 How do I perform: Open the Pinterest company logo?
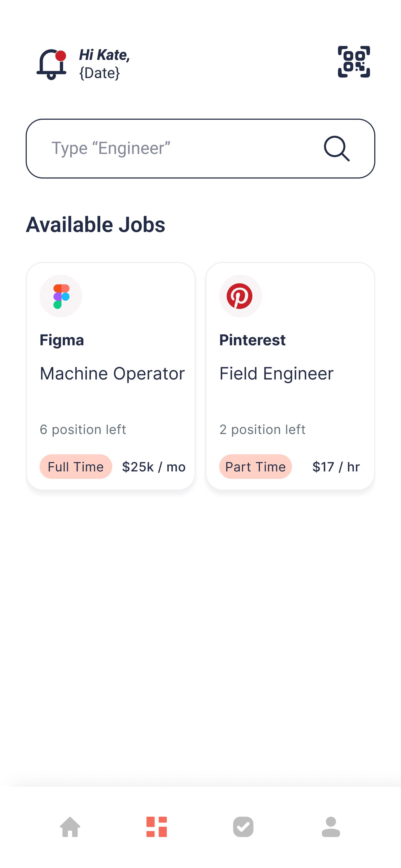tap(240, 296)
